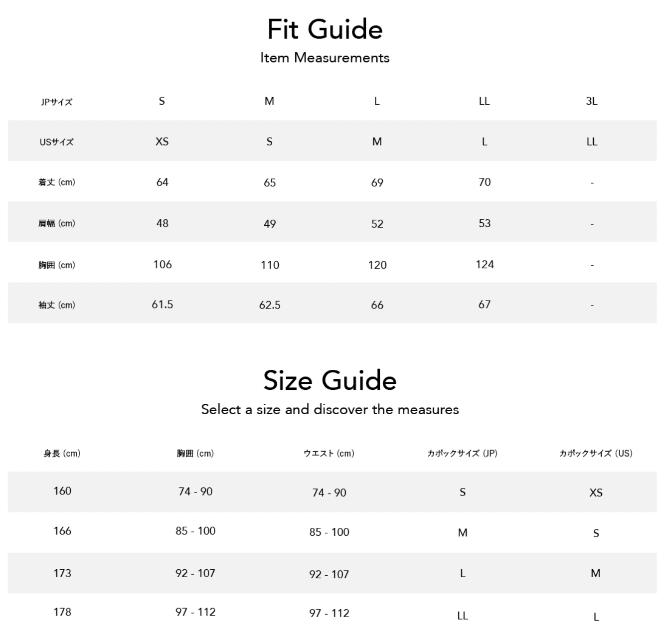Image resolution: width=667 pixels, height=644 pixels.
Task: Click 'Select a size and discover the measures' text
Action: click(330, 410)
